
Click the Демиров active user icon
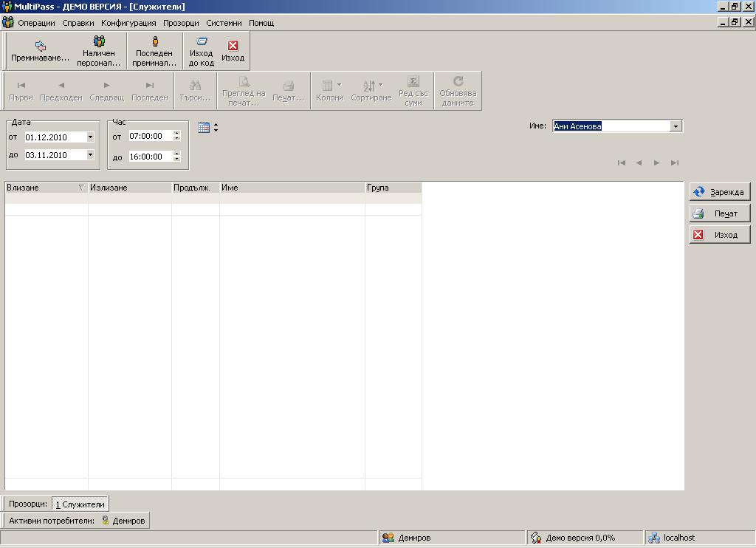point(106,521)
